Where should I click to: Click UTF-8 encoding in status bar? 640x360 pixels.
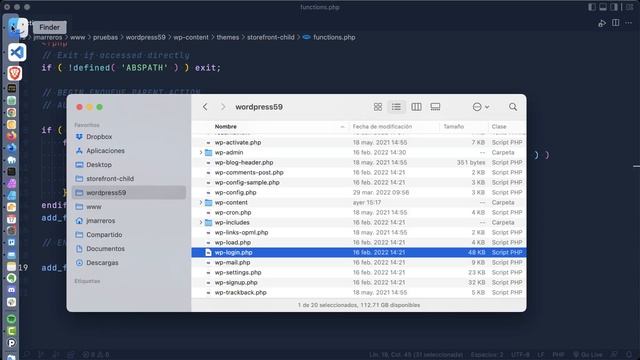coord(520,355)
